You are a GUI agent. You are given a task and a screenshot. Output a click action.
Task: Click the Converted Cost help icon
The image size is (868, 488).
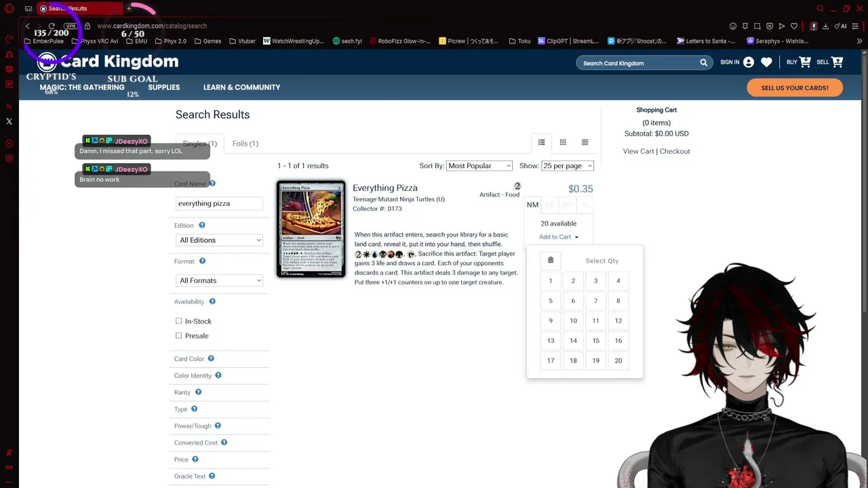pyautogui.click(x=224, y=443)
